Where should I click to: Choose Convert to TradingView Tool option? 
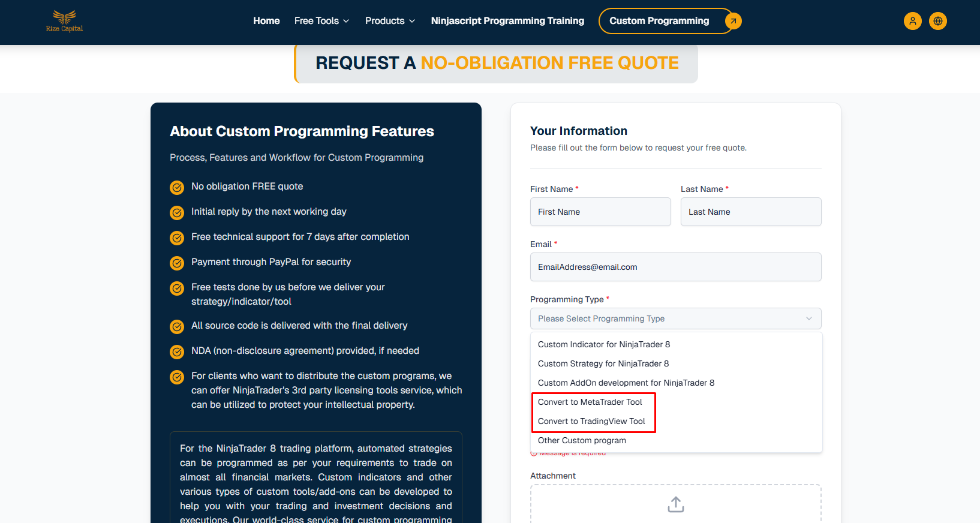677,421
